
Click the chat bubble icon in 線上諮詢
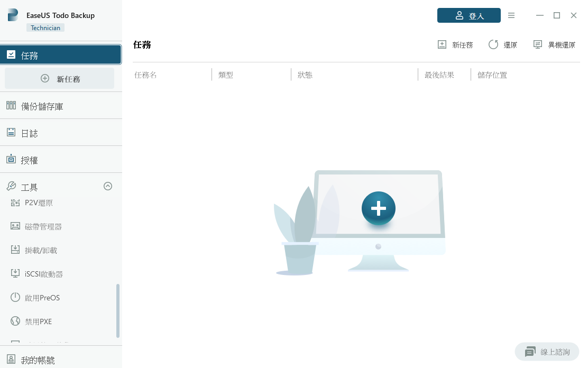[x=530, y=352]
